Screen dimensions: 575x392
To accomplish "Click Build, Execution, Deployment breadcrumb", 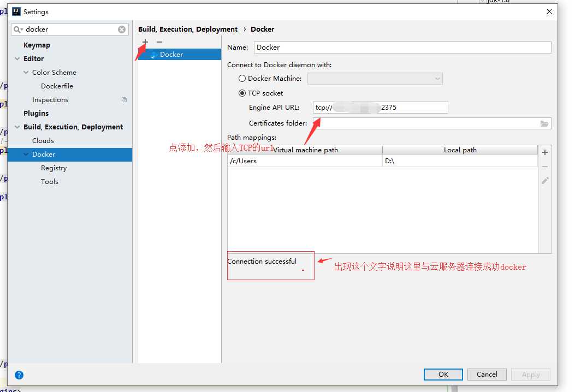I will 188,29.
